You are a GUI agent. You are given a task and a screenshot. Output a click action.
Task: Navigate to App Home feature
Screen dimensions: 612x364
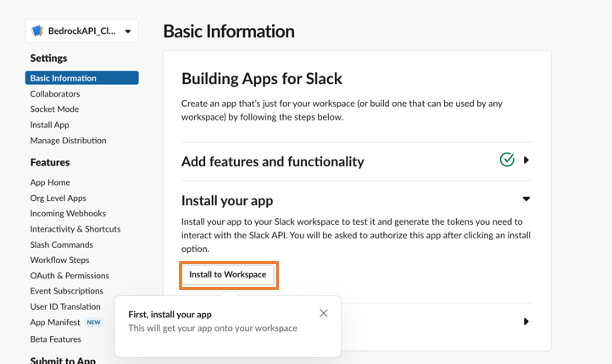(x=50, y=183)
